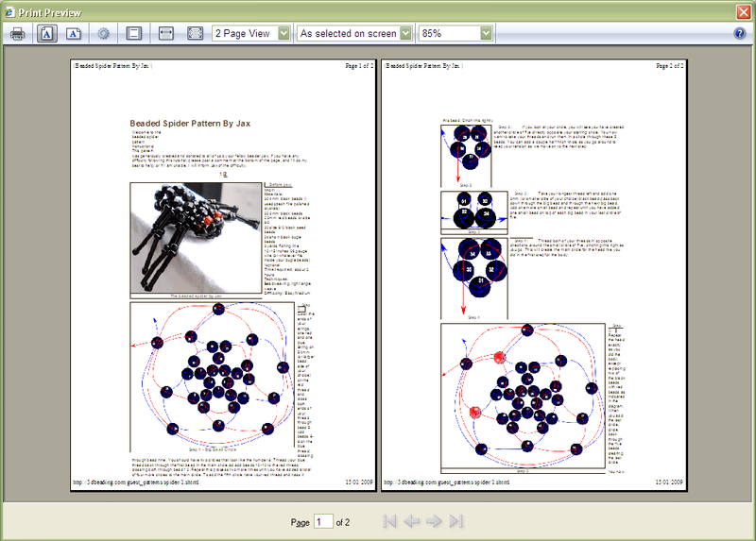Click the page 2 preview thumbnail
756x541 pixels.
pyautogui.click(x=534, y=275)
